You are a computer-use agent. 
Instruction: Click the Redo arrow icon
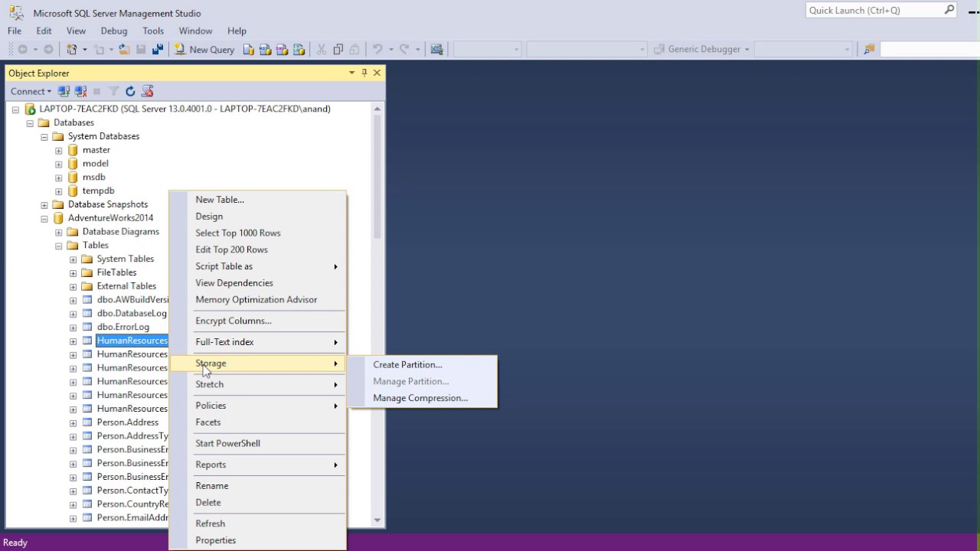coord(404,49)
